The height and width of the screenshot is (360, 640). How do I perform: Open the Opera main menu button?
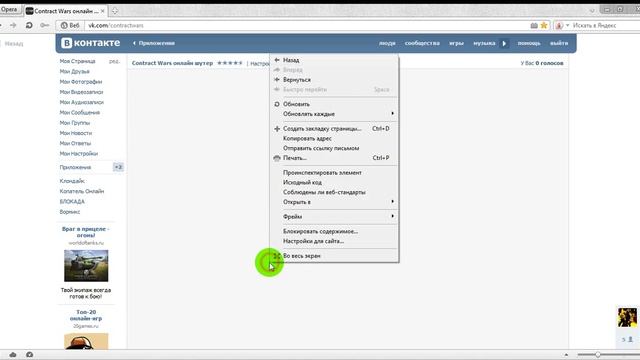point(10,9)
